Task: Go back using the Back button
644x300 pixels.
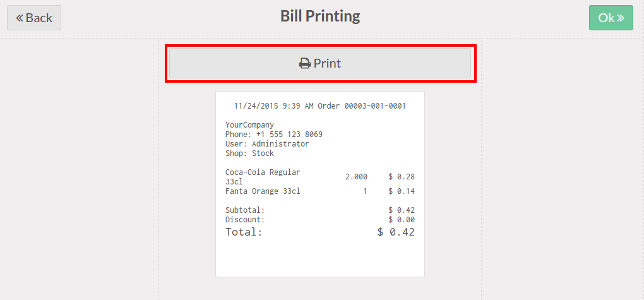Action: click(x=34, y=18)
